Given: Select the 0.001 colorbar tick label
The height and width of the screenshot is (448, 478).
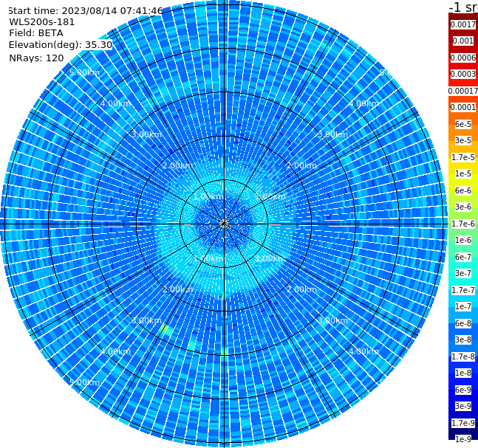Looking at the screenshot, I should pyautogui.click(x=463, y=41).
